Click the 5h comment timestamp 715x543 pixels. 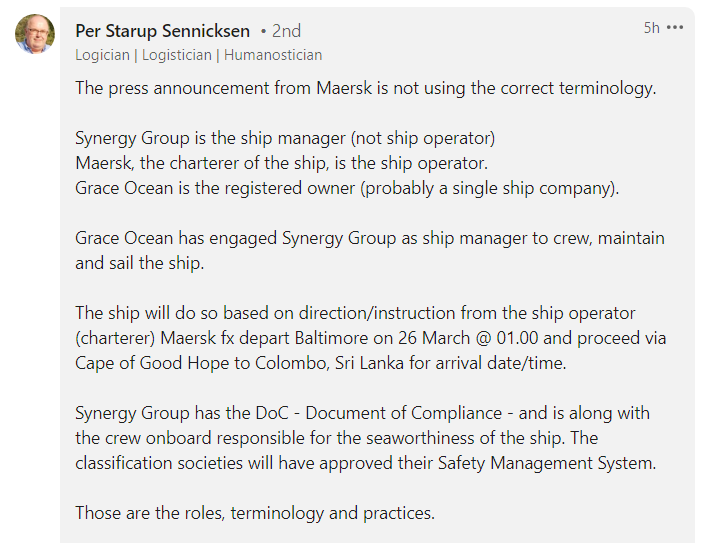(651, 28)
